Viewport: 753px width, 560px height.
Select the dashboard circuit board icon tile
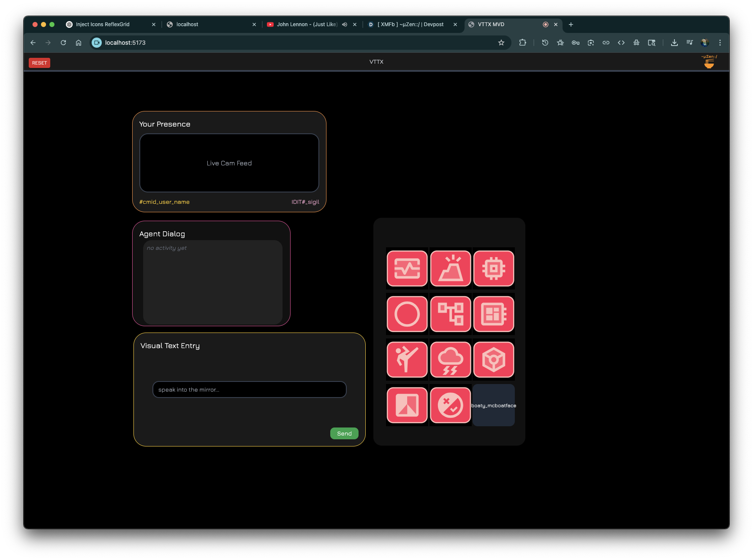[494, 314]
